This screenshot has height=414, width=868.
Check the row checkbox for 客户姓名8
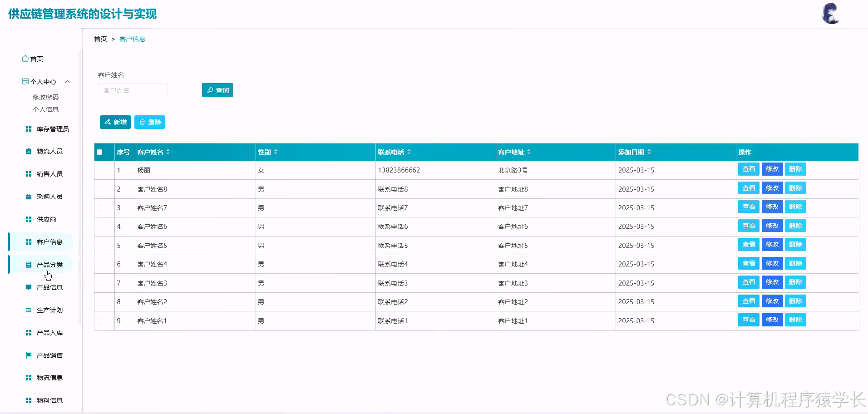[x=99, y=189]
